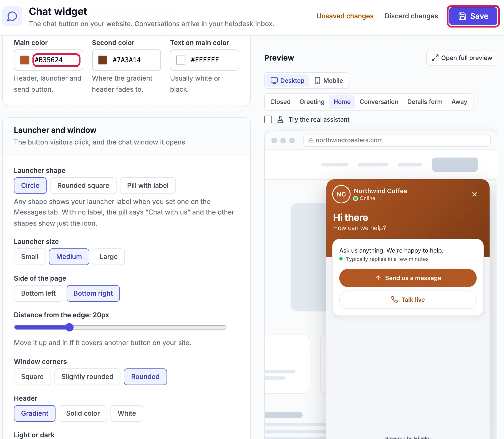Select Circle launcher shape
504x439 pixels.
pos(30,186)
